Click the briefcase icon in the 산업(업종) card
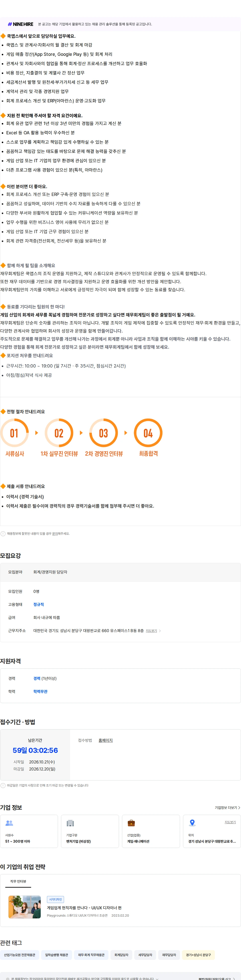The width and height of the screenshot is (241, 980). (x=131, y=823)
